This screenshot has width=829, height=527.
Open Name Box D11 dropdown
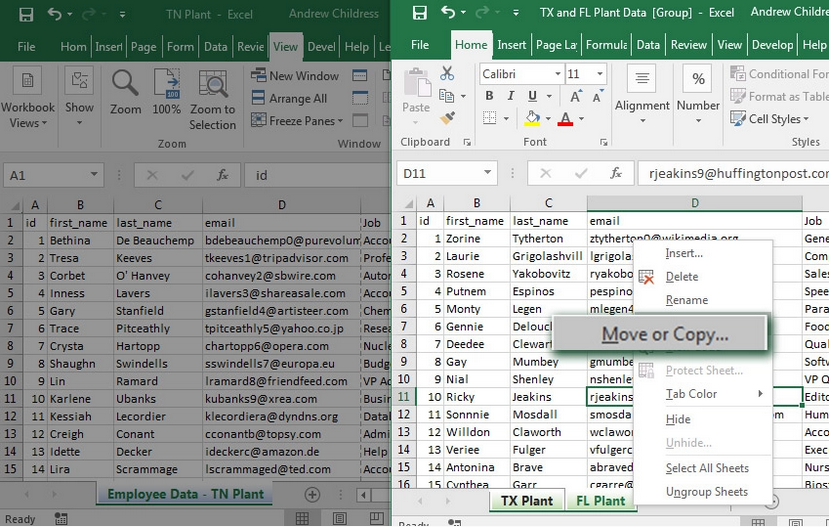pos(487,173)
